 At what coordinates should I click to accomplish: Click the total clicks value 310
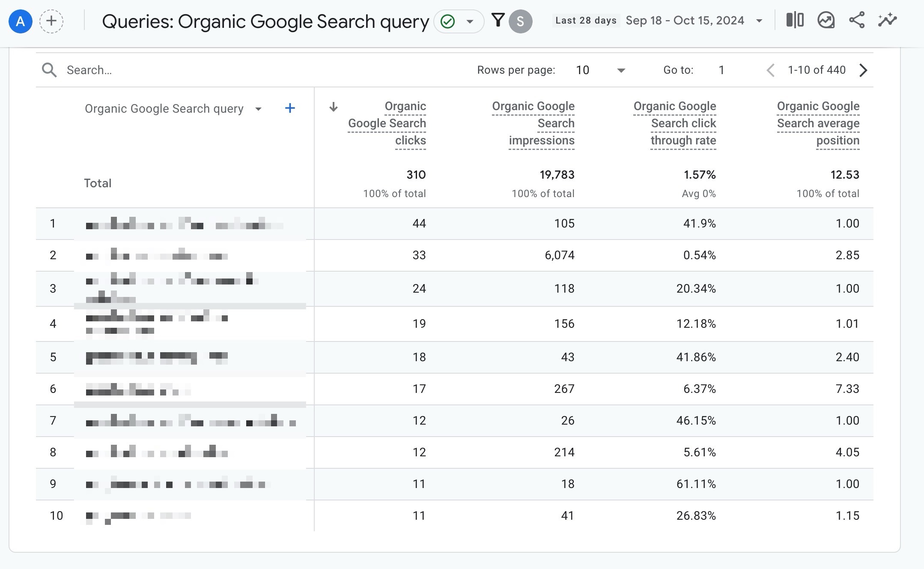point(416,175)
